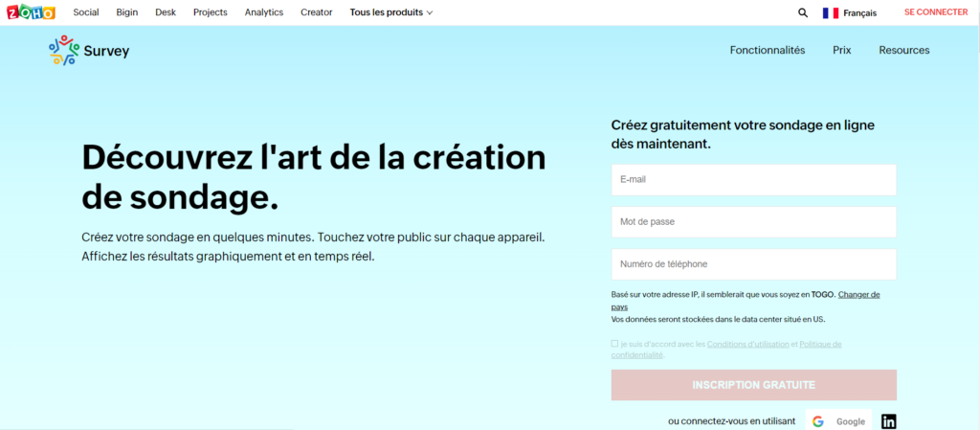Select the Numéro de téléphone field
Screen dimensions: 980x430
(754, 264)
